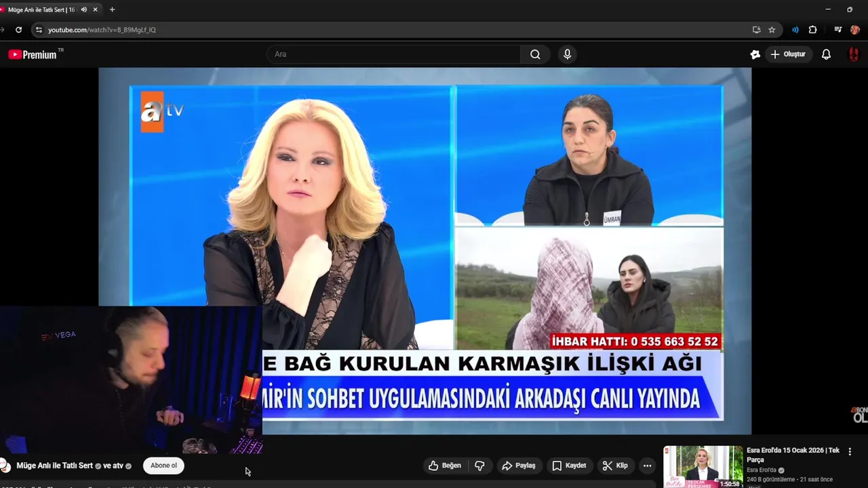Open Esra Erol'da 15 Ocak 2026 title
868x488 pixels.
[793, 455]
